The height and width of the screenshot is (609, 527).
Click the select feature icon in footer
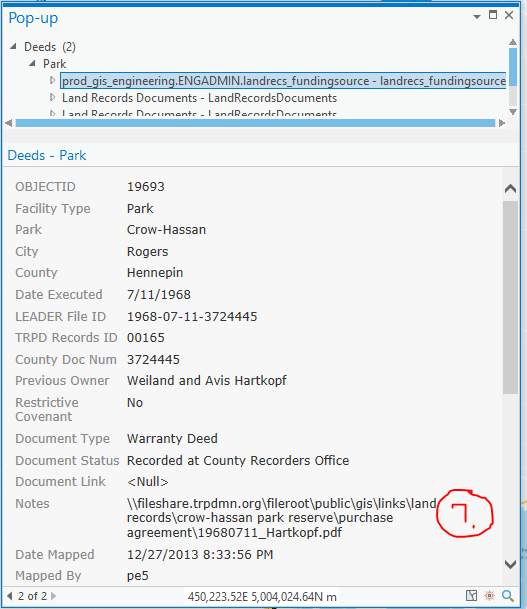pyautogui.click(x=471, y=595)
